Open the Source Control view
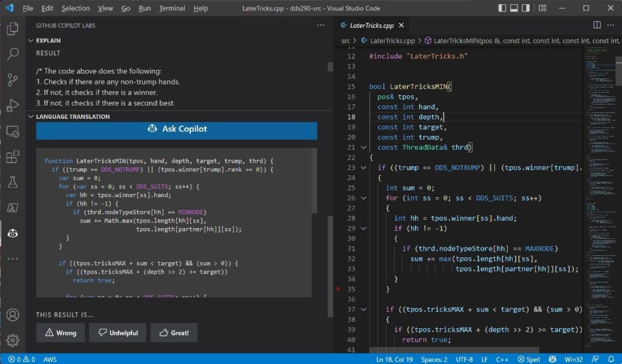 pos(12,79)
